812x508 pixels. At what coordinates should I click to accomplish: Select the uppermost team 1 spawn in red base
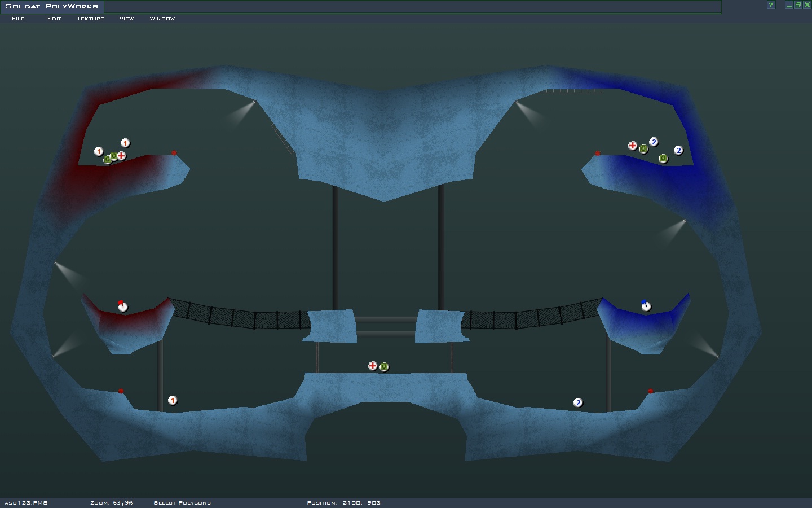125,143
